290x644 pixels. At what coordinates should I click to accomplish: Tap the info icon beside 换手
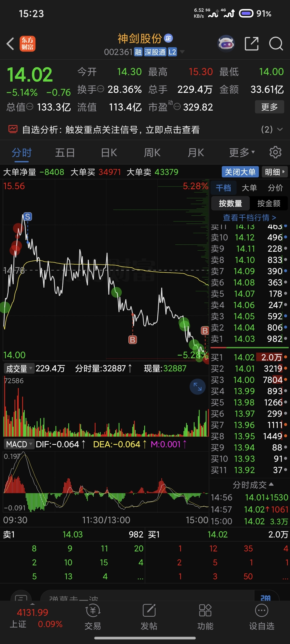[100, 89]
